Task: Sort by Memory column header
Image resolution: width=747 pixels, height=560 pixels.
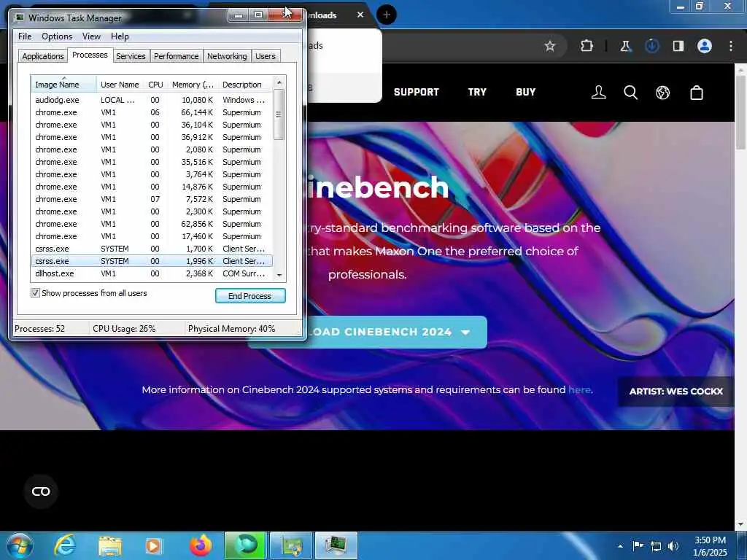Action: [x=193, y=85]
